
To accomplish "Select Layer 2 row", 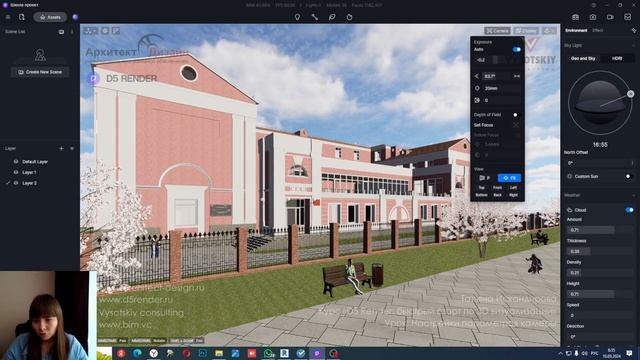I will click(x=40, y=183).
